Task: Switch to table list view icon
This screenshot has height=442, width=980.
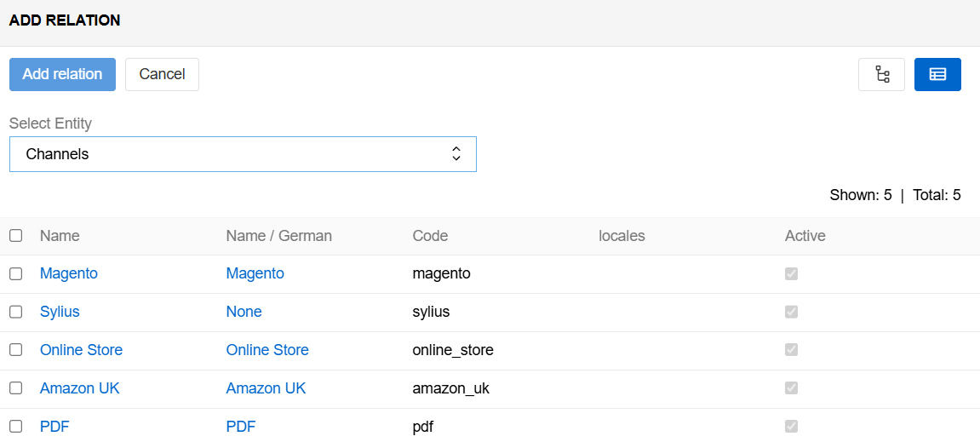Action: click(937, 74)
